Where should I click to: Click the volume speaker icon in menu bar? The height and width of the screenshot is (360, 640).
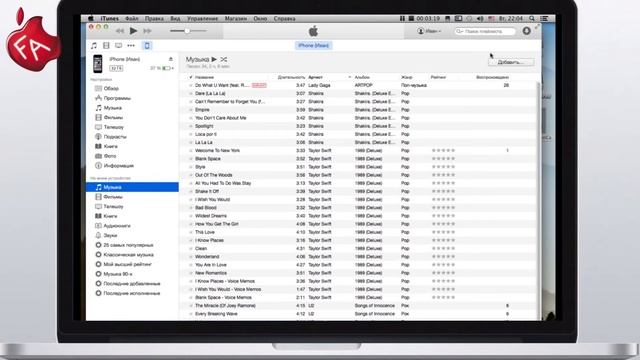pos(480,19)
